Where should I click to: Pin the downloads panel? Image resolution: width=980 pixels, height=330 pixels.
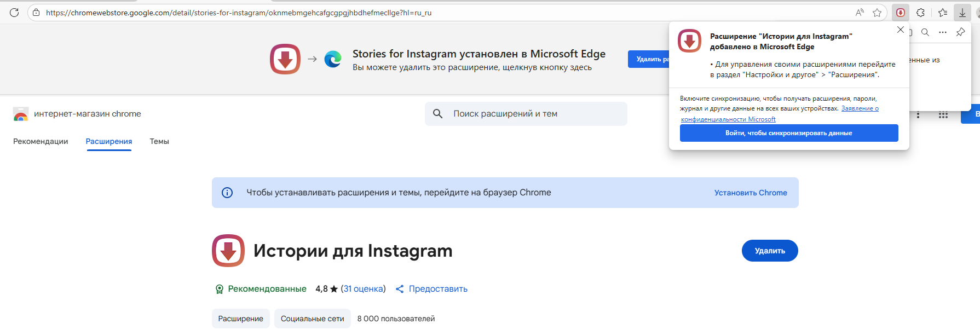tap(960, 32)
